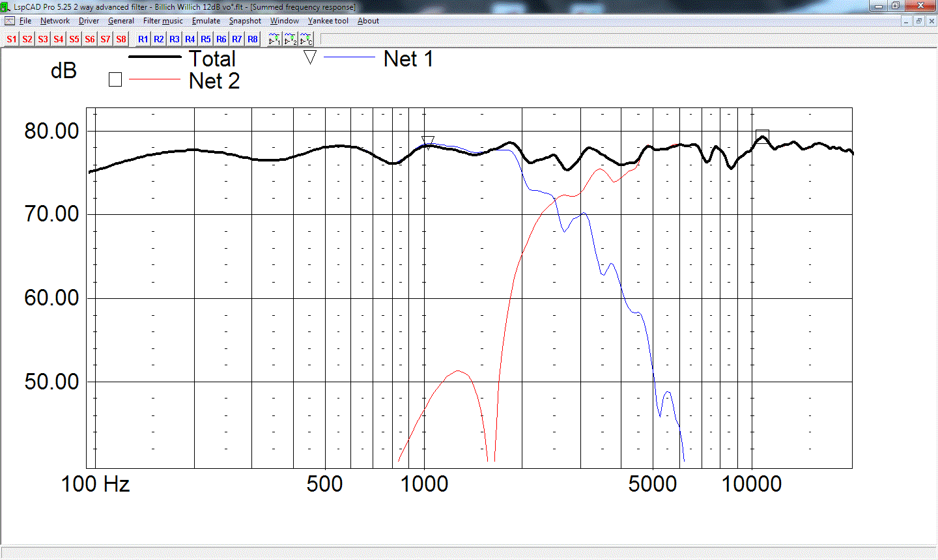Click the square marker on the response curve

(762, 137)
